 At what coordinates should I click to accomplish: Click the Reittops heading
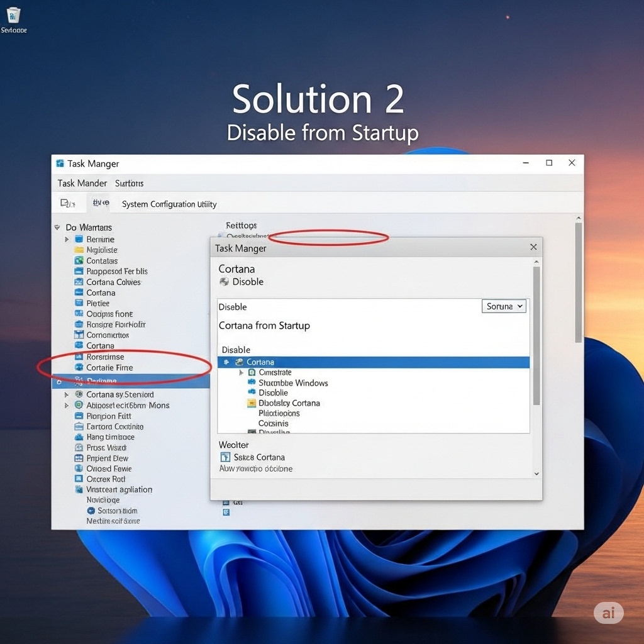[241, 226]
